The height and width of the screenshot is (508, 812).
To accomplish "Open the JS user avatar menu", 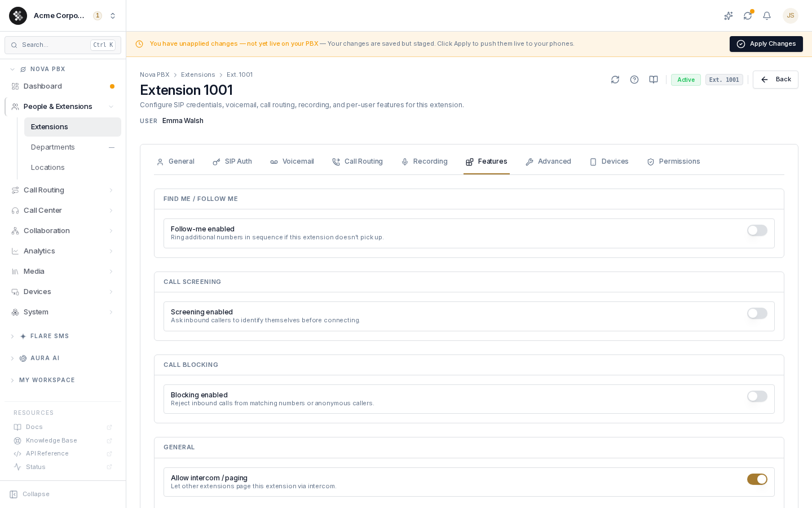I will coord(791,16).
